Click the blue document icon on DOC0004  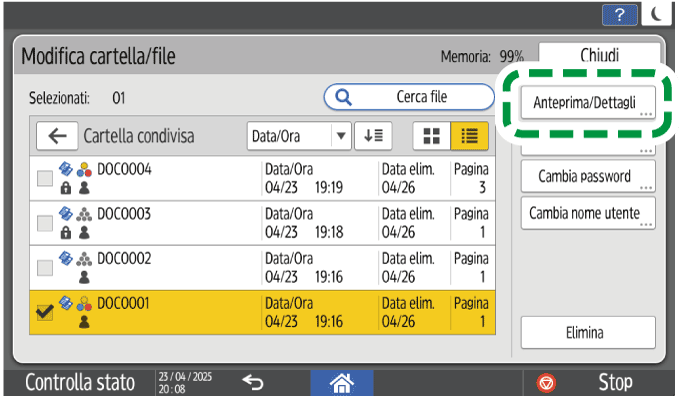point(66,169)
